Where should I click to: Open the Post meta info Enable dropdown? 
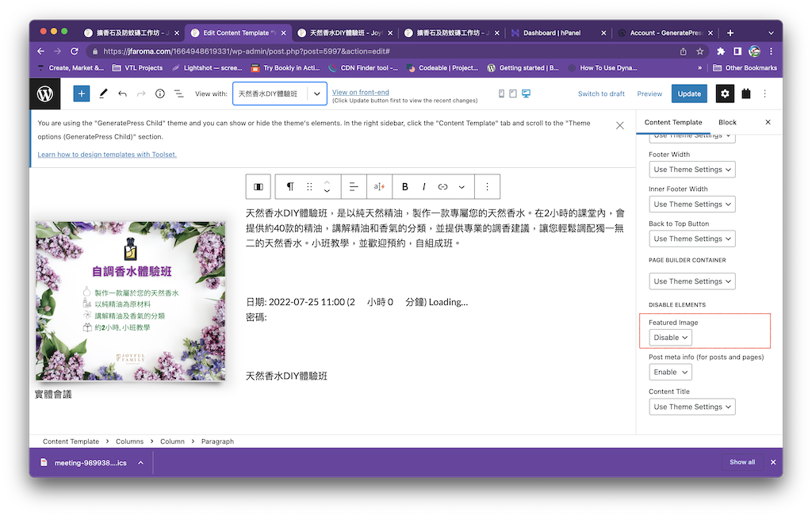coord(670,372)
